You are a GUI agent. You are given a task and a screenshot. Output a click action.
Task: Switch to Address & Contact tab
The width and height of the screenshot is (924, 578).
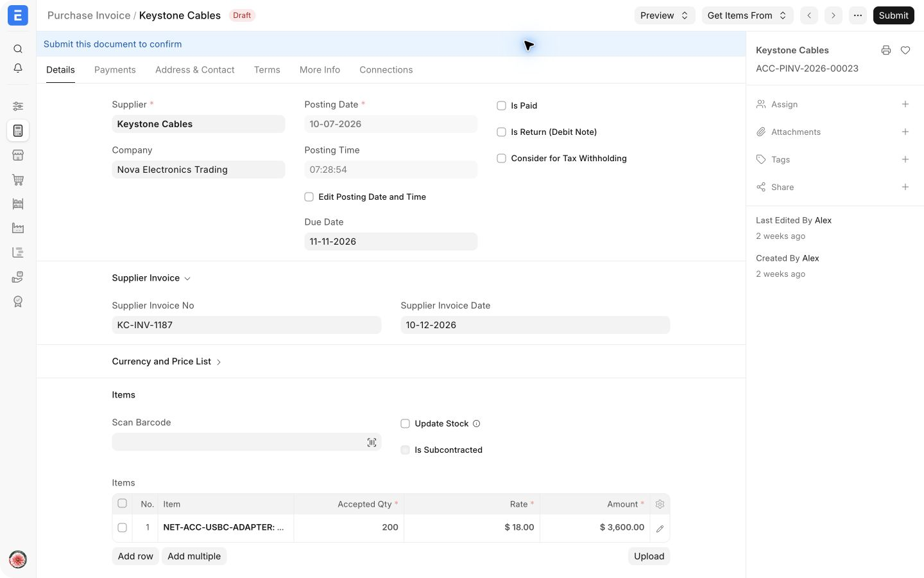tap(195, 70)
